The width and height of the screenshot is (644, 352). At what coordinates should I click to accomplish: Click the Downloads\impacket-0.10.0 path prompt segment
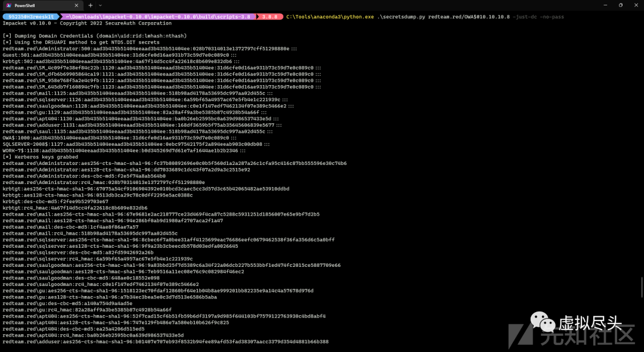coord(158,17)
